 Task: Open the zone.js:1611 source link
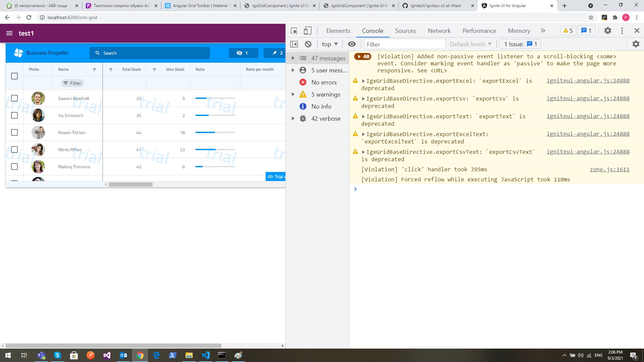[609, 170]
